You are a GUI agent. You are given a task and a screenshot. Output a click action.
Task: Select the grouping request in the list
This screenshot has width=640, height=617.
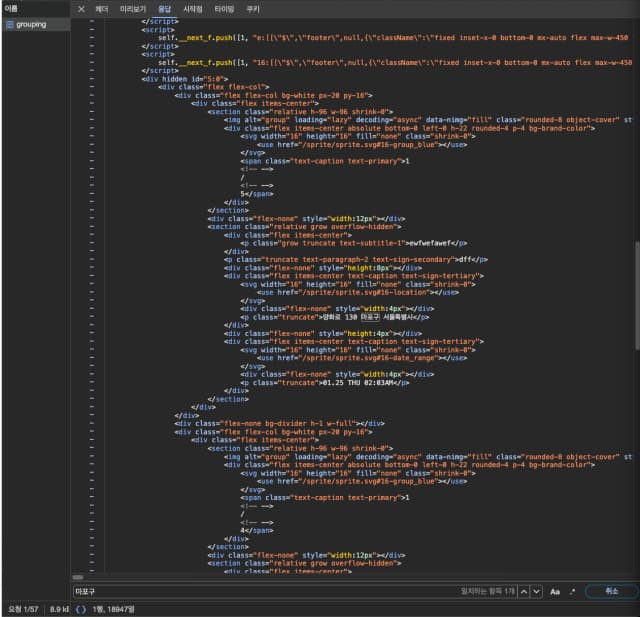36,24
